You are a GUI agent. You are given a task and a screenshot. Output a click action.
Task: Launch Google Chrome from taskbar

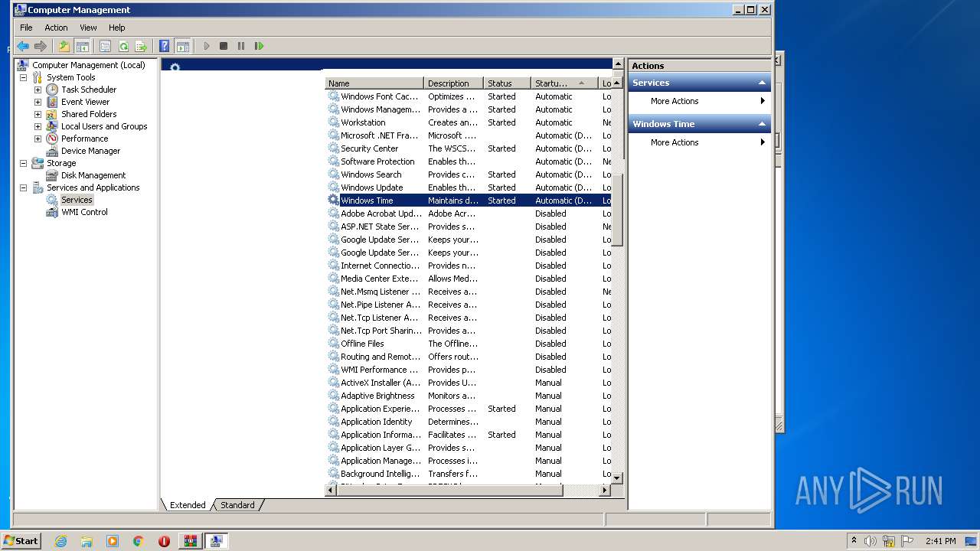139,541
